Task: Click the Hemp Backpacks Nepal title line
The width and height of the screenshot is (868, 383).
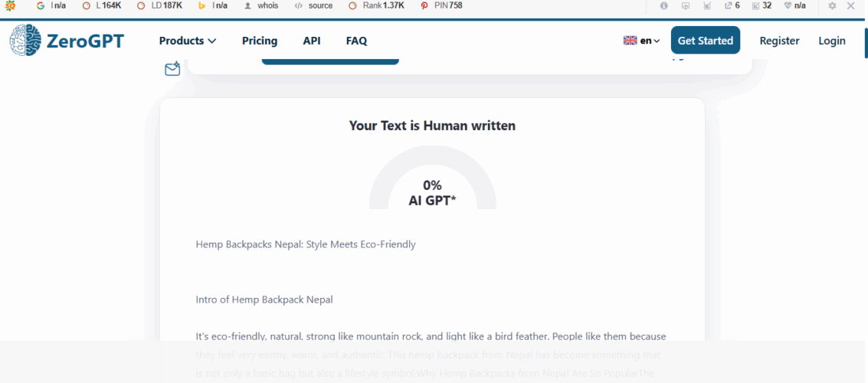Action: (306, 244)
